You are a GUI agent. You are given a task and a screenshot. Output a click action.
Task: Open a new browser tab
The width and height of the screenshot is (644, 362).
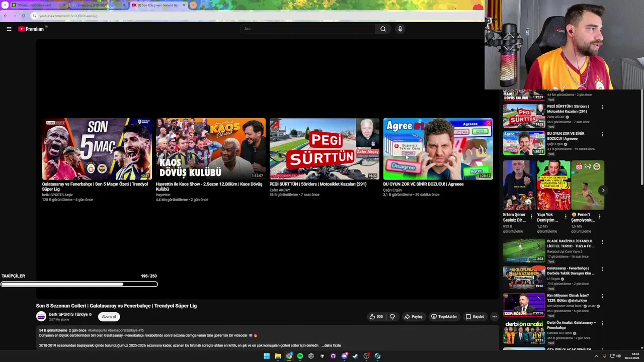[x=193, y=5]
